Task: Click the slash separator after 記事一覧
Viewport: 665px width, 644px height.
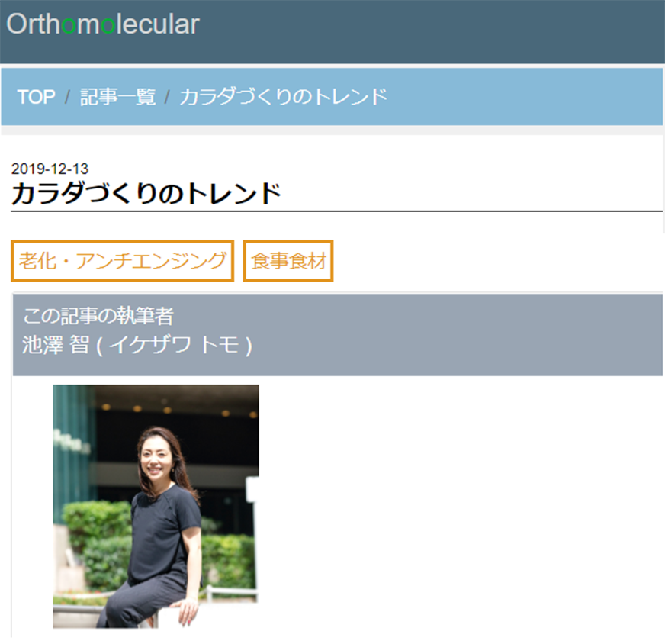Action: click(x=168, y=97)
